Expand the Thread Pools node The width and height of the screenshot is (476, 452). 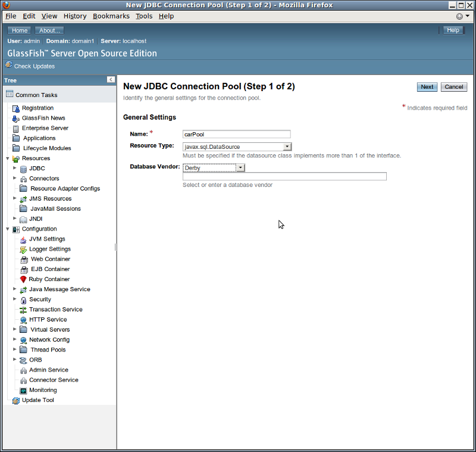(x=14, y=349)
